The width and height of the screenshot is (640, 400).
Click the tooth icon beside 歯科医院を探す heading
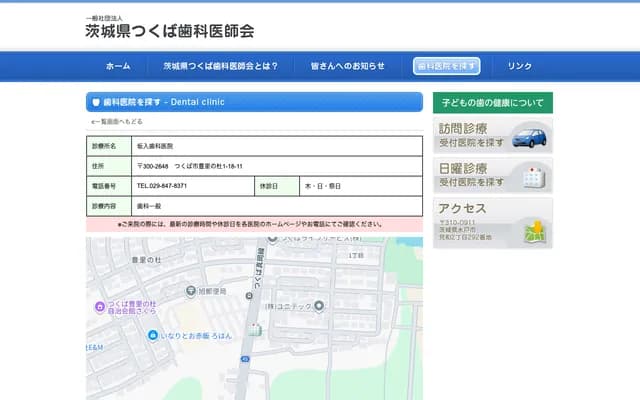coord(96,102)
